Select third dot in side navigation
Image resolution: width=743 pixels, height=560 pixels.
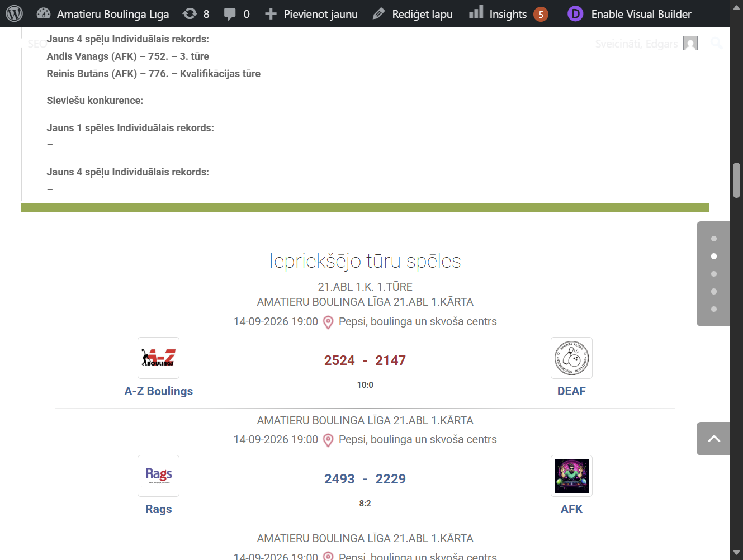tap(714, 274)
